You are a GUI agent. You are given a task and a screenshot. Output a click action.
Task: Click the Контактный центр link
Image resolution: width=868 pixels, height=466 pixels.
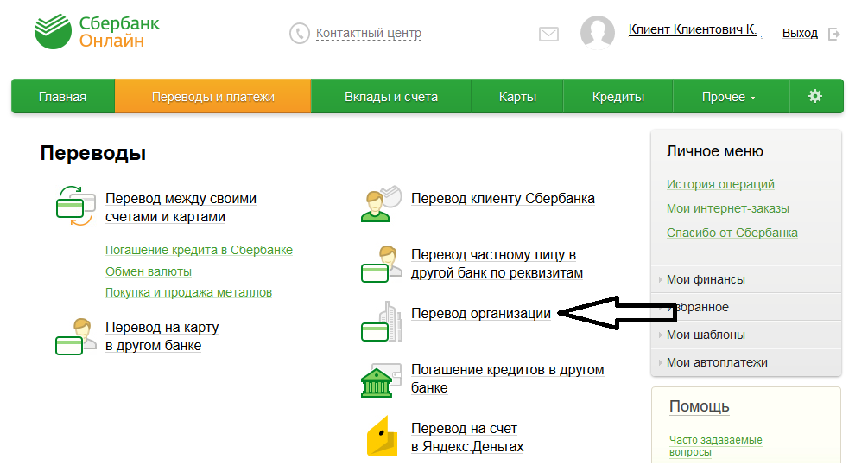click(369, 33)
